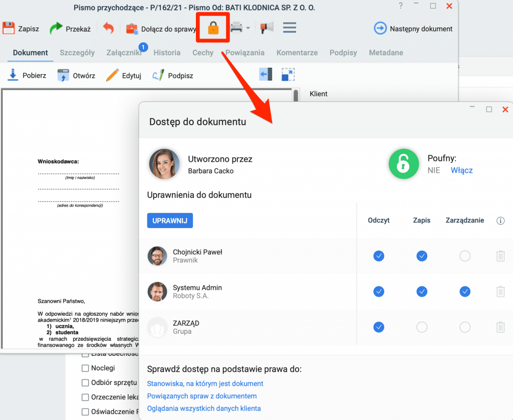Open the hamburger menu icon
The width and height of the screenshot is (513, 420).
coord(290,28)
